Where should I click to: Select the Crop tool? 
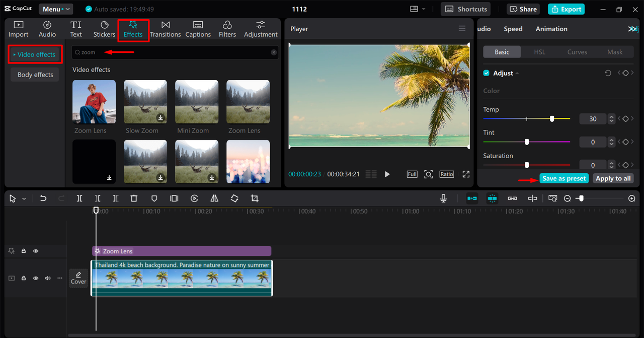tap(255, 198)
